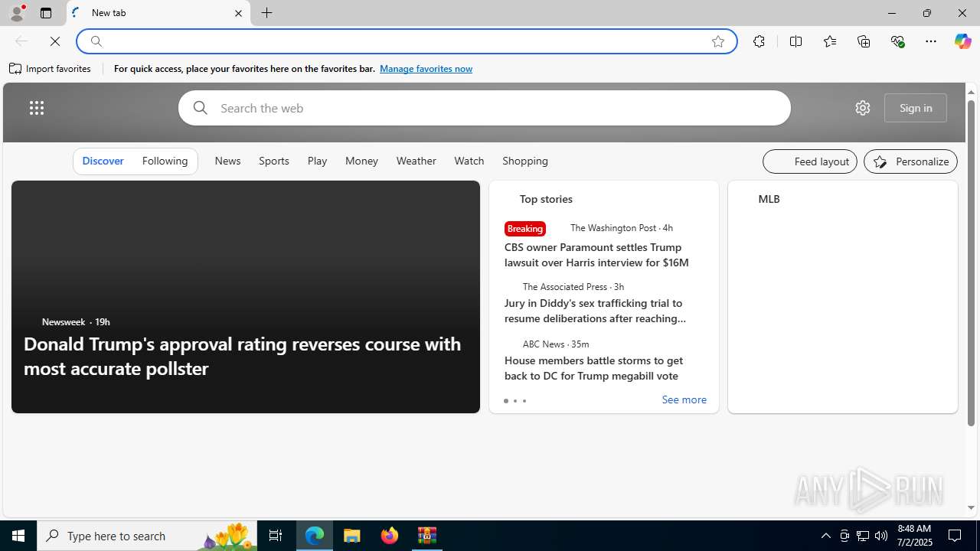Click the page vertical scrollbar
Viewport: 980px width, 551px height.
pos(971,262)
